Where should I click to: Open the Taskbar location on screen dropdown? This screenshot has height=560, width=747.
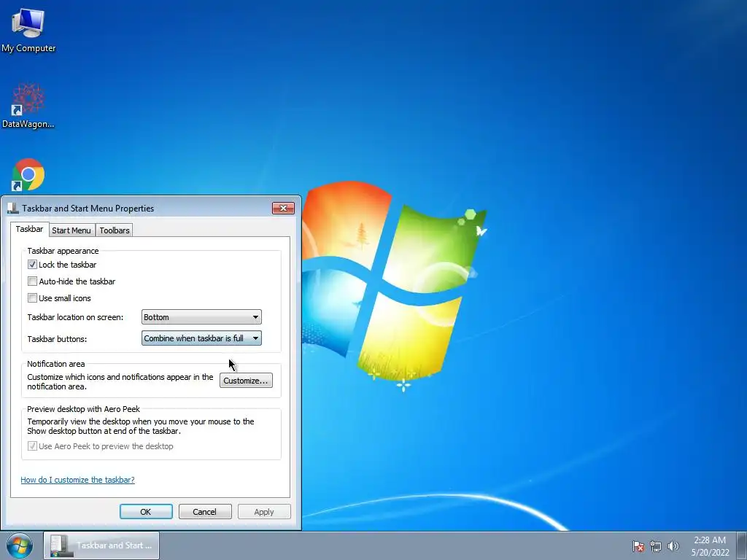click(201, 317)
